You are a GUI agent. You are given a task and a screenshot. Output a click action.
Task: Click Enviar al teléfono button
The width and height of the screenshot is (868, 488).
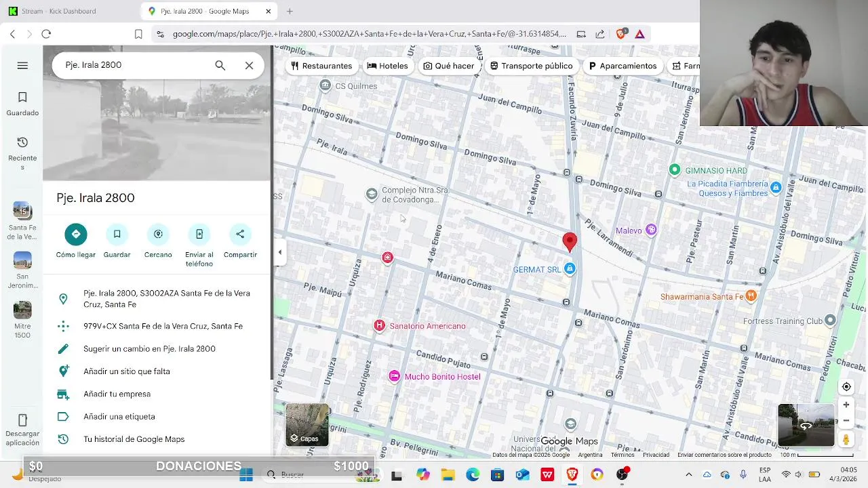click(x=199, y=246)
